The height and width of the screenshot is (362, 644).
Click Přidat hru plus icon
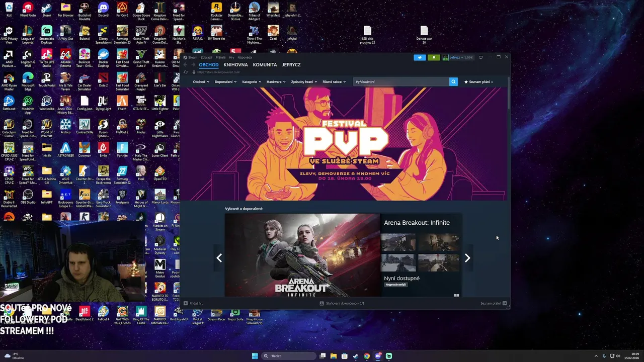pyautogui.click(x=186, y=303)
